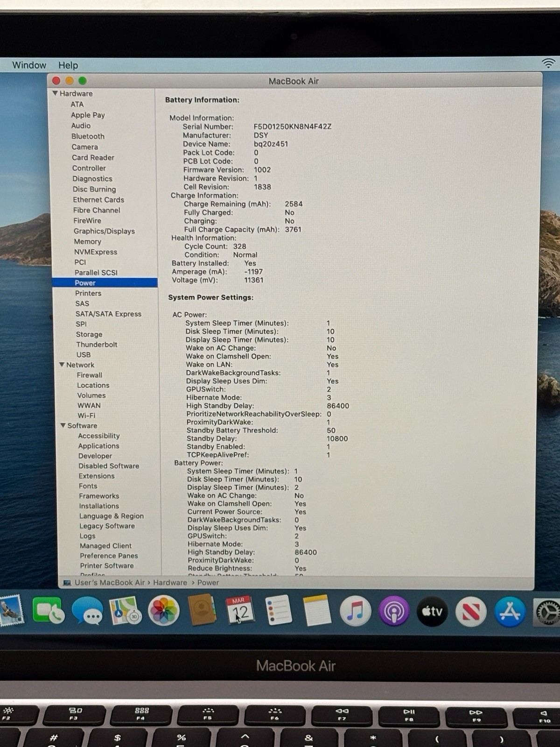The height and width of the screenshot is (747, 560).
Task: Click Full Charge Capacity value 3761
Action: [x=293, y=230]
